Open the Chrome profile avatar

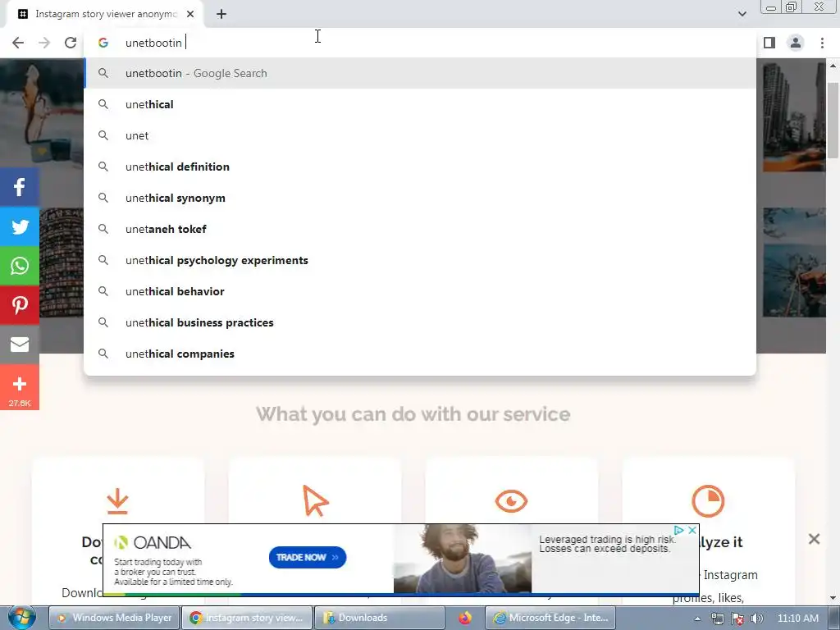click(x=796, y=43)
